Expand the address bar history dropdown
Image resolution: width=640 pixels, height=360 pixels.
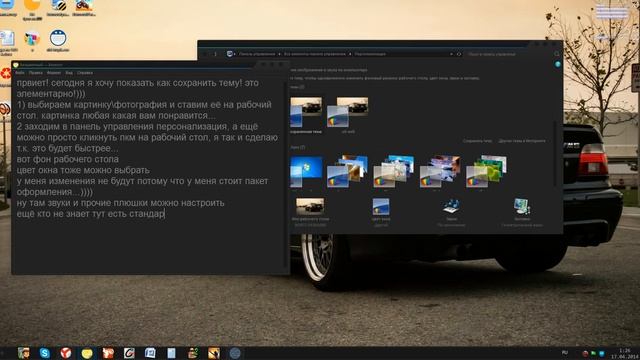point(451,54)
